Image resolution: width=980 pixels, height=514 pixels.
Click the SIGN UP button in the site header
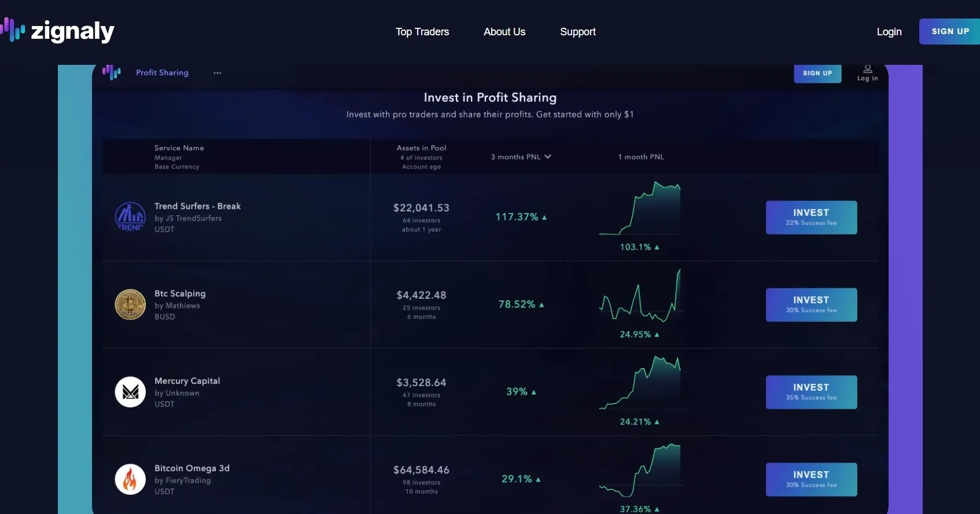click(x=950, y=31)
